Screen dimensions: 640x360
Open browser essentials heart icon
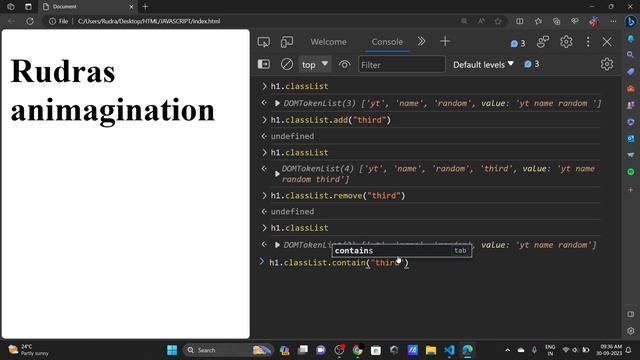click(x=575, y=21)
